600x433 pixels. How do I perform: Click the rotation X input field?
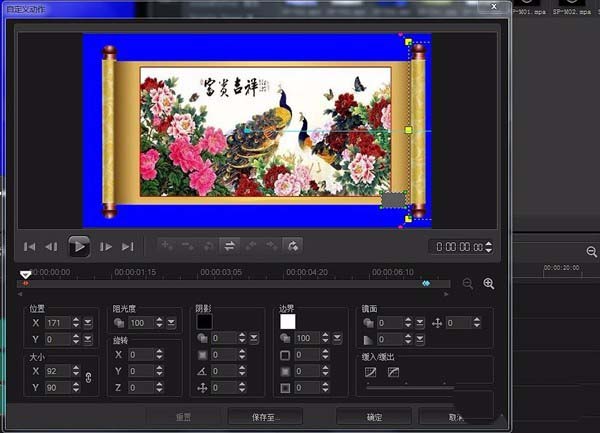tap(141, 355)
